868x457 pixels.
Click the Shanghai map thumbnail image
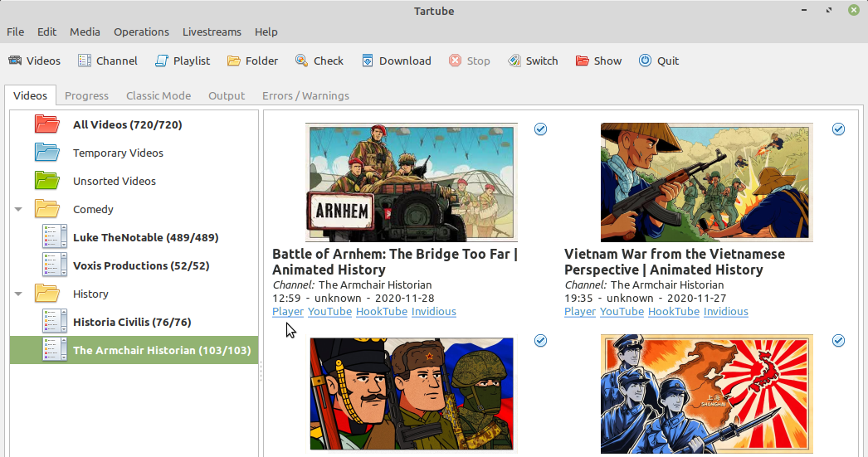(x=707, y=393)
